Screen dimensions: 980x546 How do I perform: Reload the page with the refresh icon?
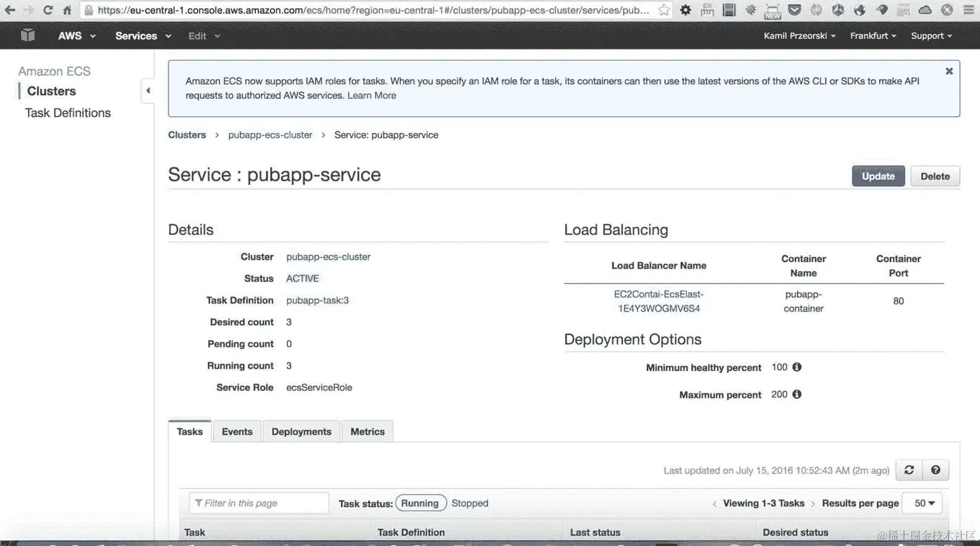point(48,10)
